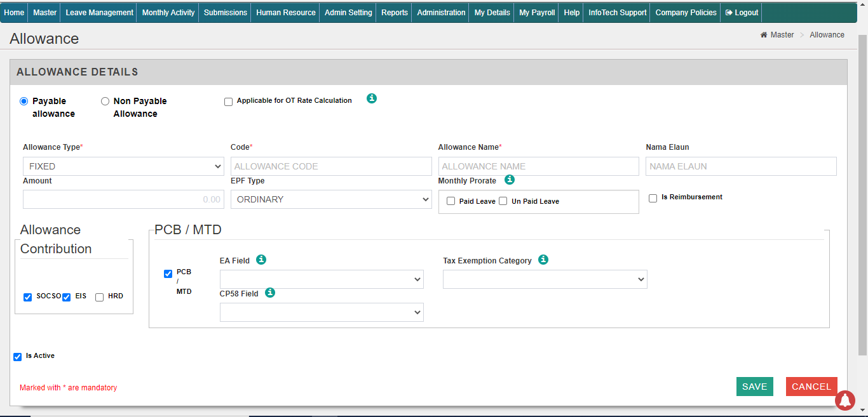Click info icon beside OT Rate Calculation
Viewport: 868px width, 417px height.
click(x=372, y=98)
